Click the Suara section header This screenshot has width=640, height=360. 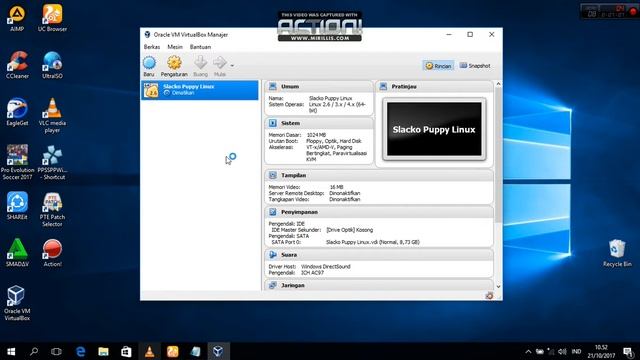[379, 255]
